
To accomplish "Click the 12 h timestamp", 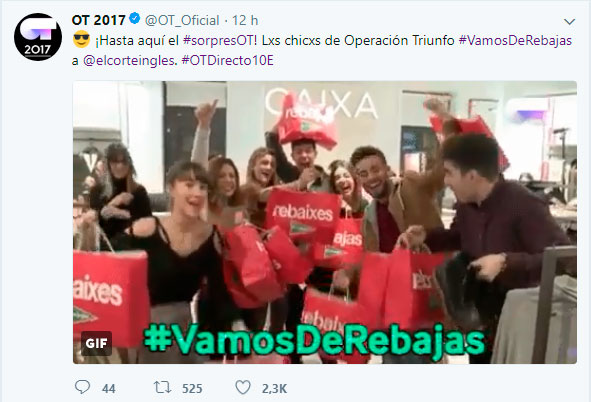I will point(245,20).
